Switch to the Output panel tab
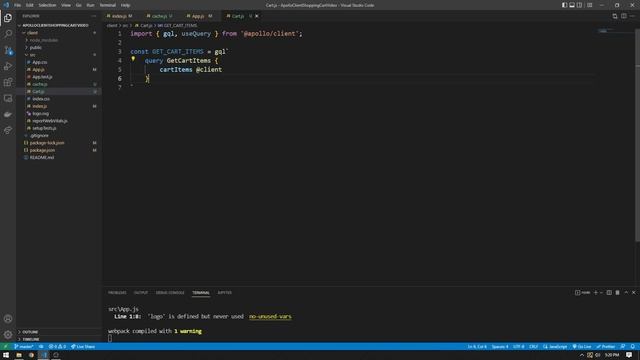 pyautogui.click(x=141, y=293)
